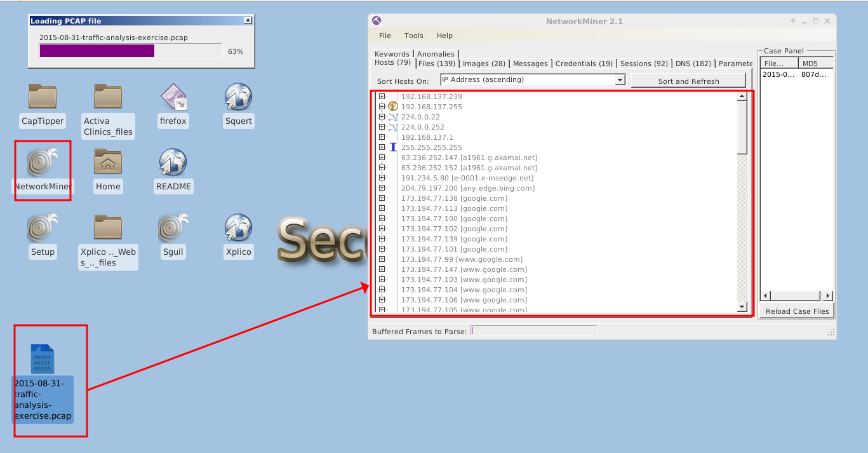Open the Tools menu
Viewport: 868px width, 453px height.
pos(413,36)
